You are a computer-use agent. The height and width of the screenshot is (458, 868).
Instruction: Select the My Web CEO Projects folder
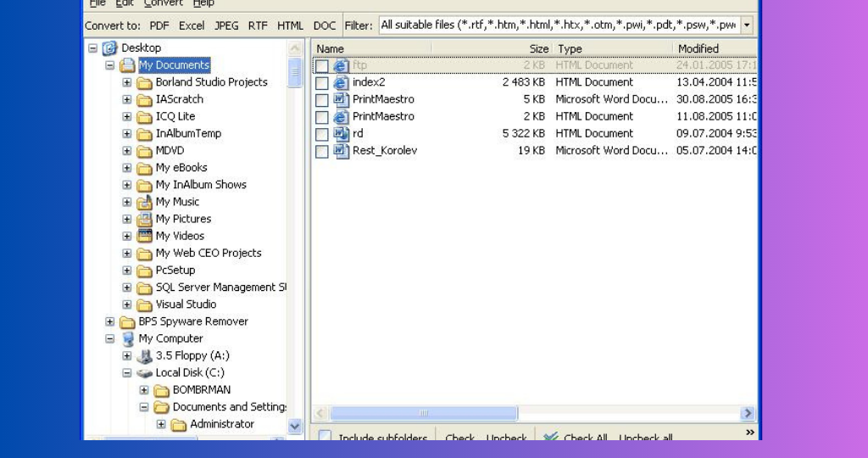209,253
